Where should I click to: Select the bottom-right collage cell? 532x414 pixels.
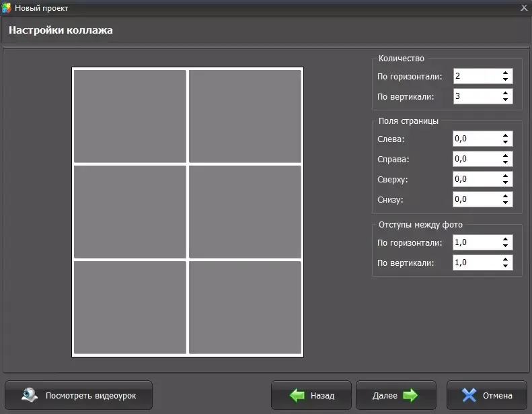[245, 308]
